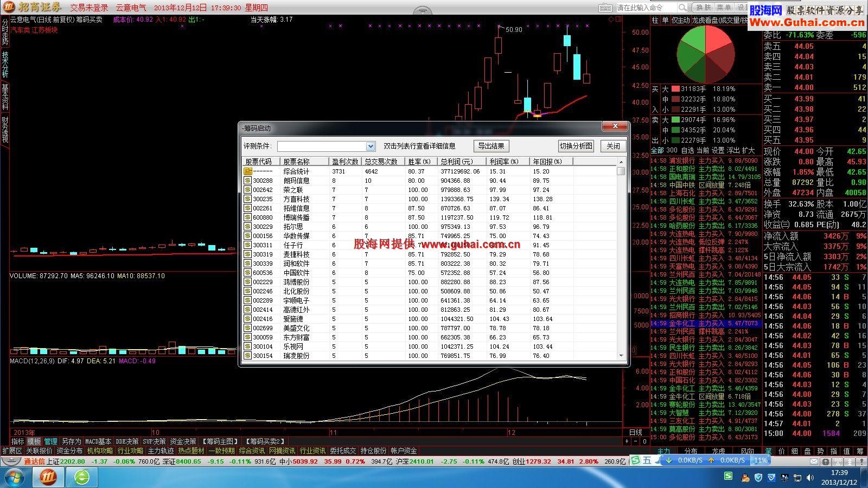Toggle the 单 option in the 龙虎看盘 header
The image size is (868, 488).
[665, 20]
